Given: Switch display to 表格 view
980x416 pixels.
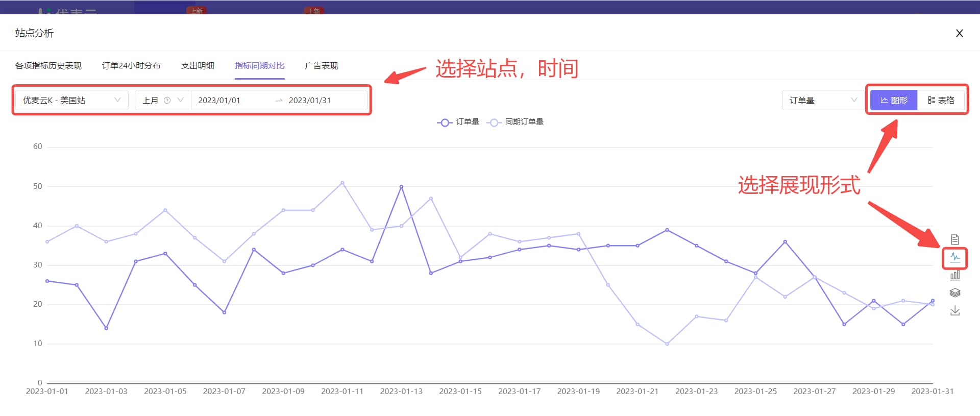Looking at the screenshot, I should [941, 100].
